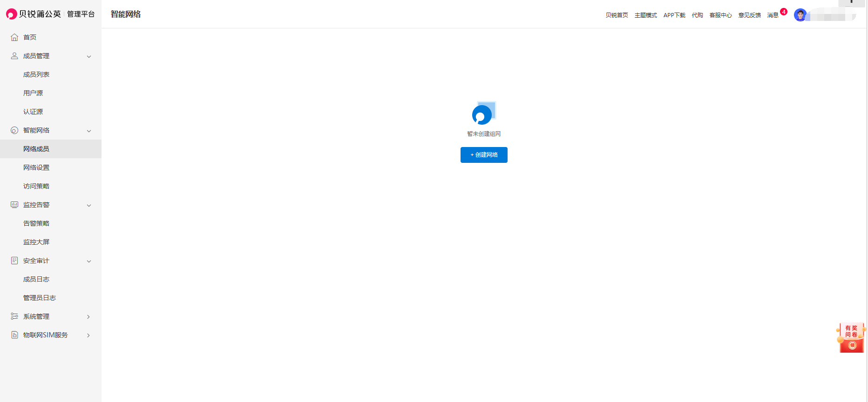Open the user avatar in the header

800,15
